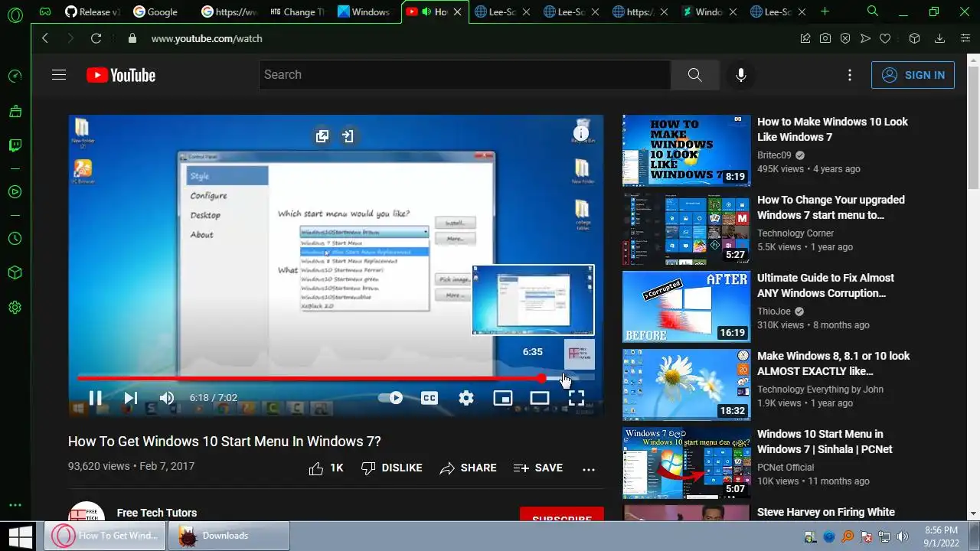Open Twitch panel in sidebar

15,145
